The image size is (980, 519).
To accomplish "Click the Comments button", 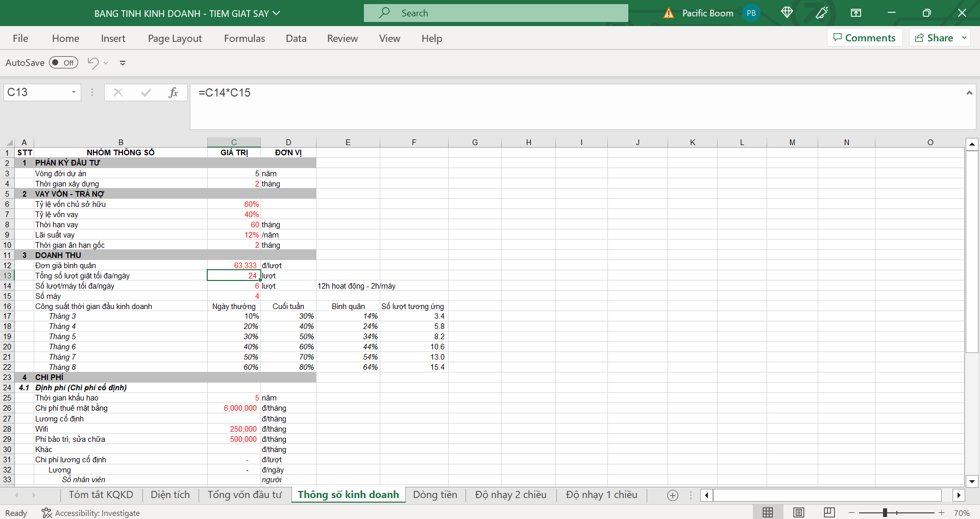I will [x=864, y=38].
